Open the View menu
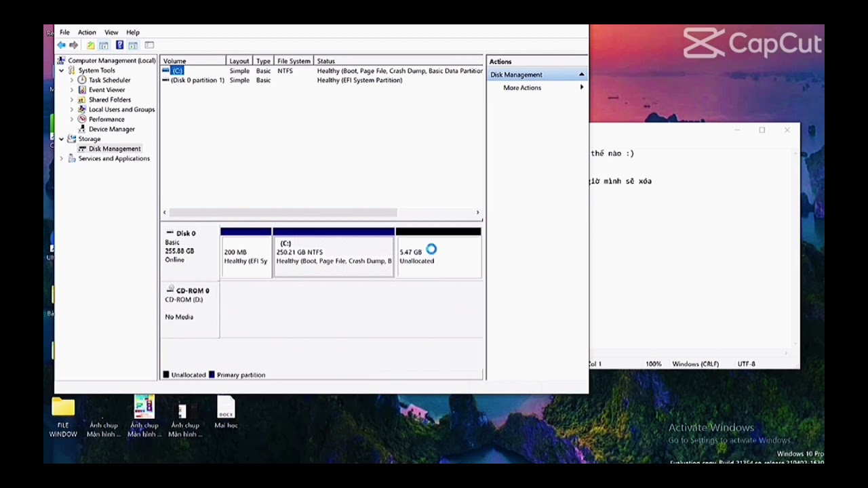Viewport: 868px width, 488px height. coord(111,33)
